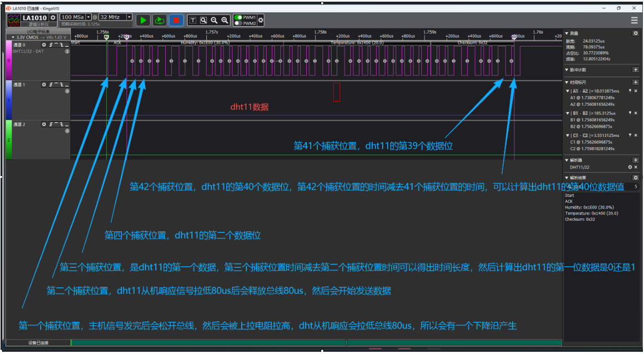644x354 pixels.
Task: Add a new pulse counter
Action: (x=635, y=70)
